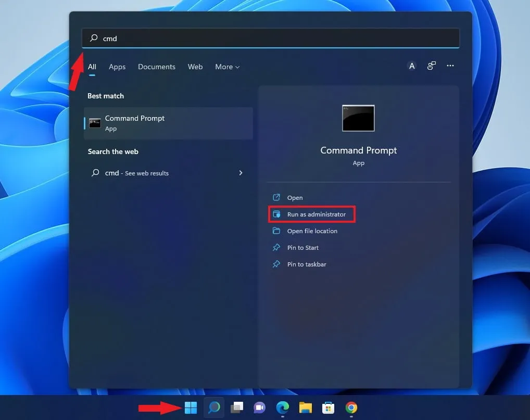Viewport: 530px width, 420px height.
Task: Click 'cmd - See web results' entry
Action: (x=168, y=173)
